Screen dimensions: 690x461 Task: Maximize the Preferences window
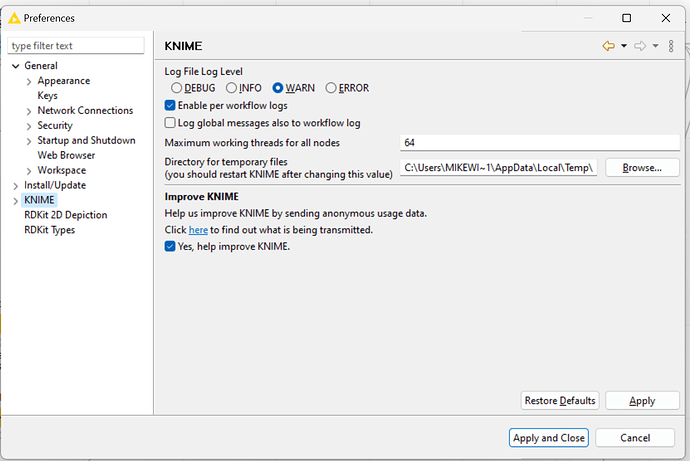point(627,18)
